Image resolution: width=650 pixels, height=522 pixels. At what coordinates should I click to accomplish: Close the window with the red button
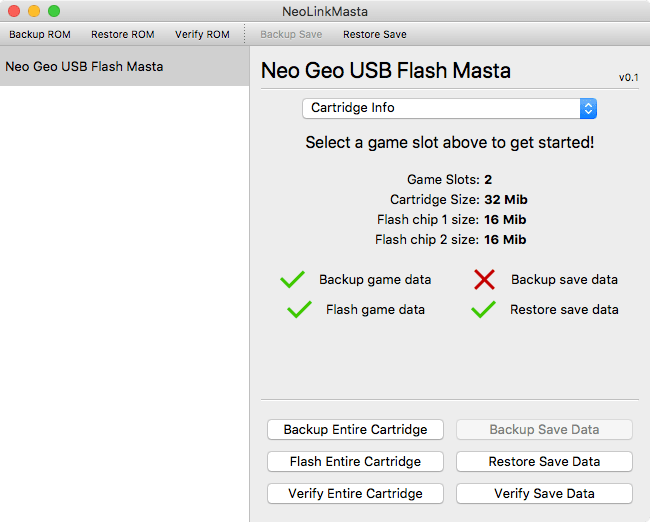tap(14, 11)
